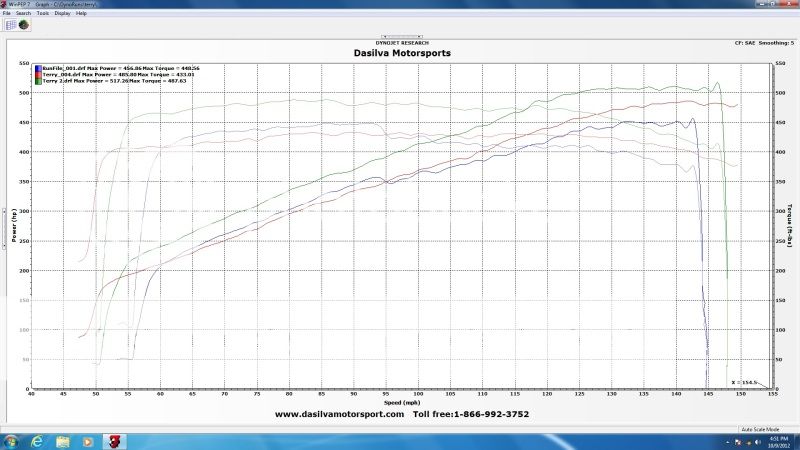Click the grid layout toolbar icon

[9, 25]
